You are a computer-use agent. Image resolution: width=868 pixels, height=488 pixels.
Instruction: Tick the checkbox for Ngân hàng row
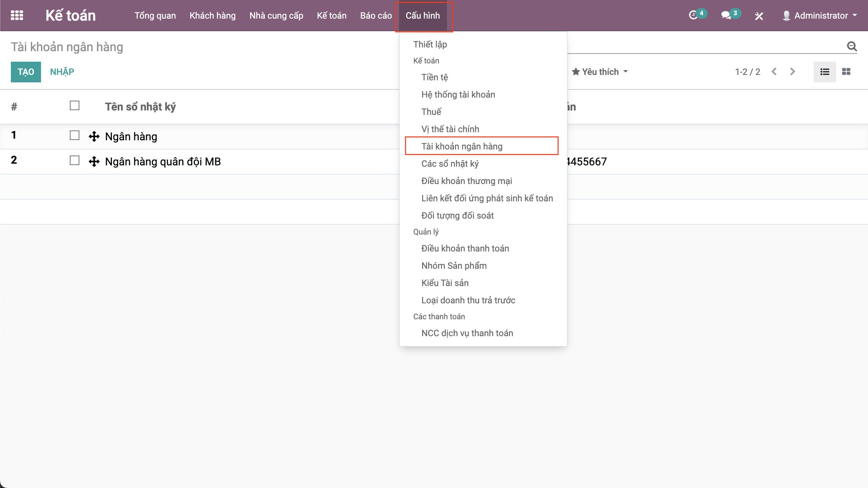point(75,136)
